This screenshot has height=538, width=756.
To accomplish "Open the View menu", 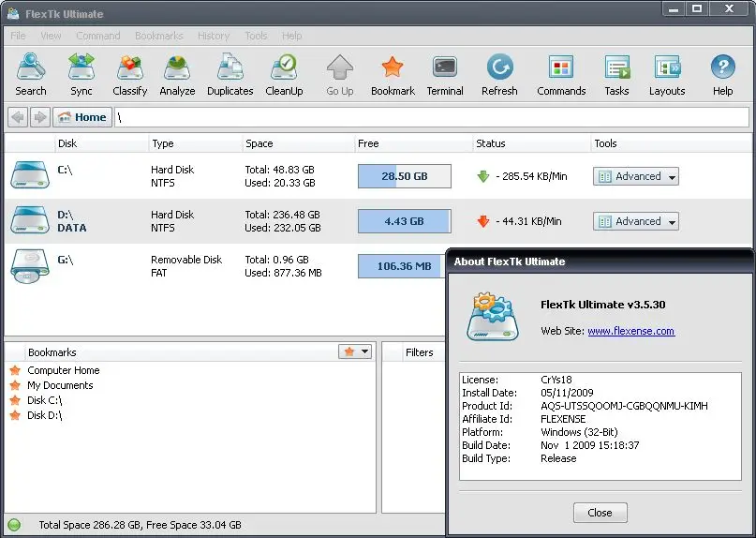I will 51,36.
